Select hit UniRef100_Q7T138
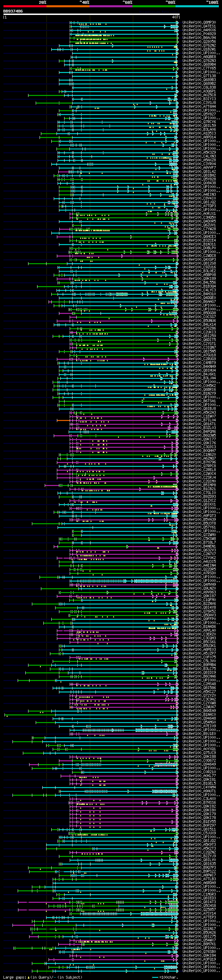 tap(199, 76)
